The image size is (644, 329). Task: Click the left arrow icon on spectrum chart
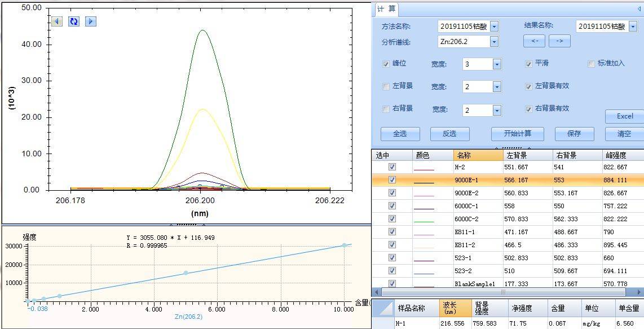point(57,21)
